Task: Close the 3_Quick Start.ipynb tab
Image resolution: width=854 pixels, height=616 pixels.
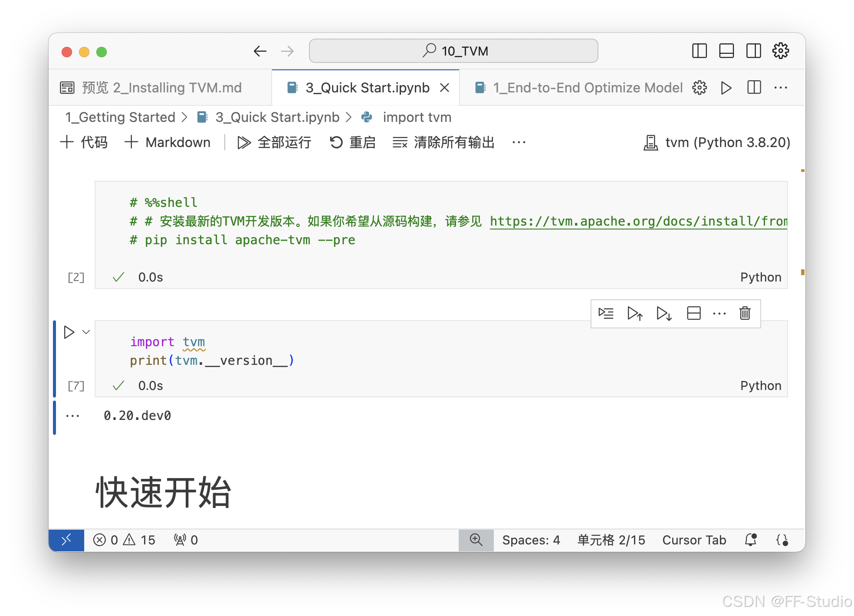Action: pyautogui.click(x=444, y=88)
